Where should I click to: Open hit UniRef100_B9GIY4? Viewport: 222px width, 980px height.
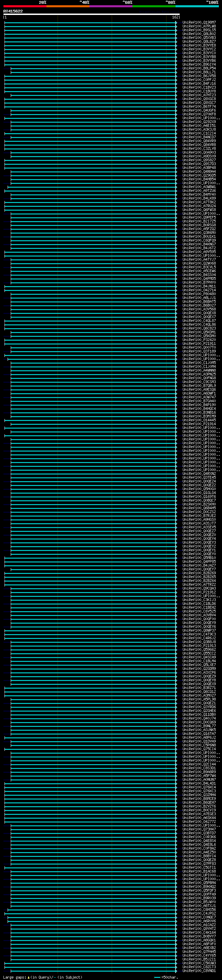tap(199, 65)
